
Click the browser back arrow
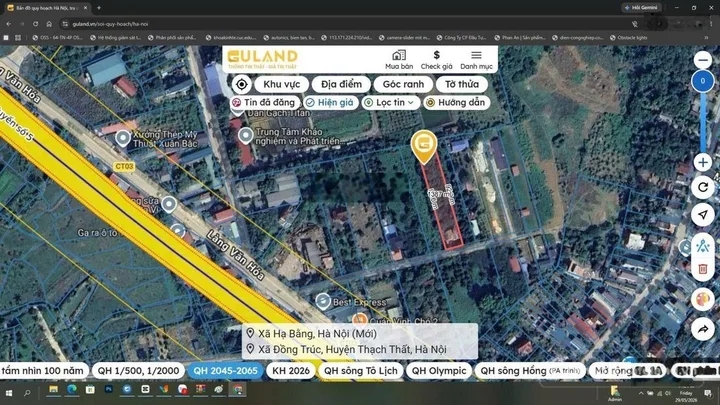pos(9,24)
